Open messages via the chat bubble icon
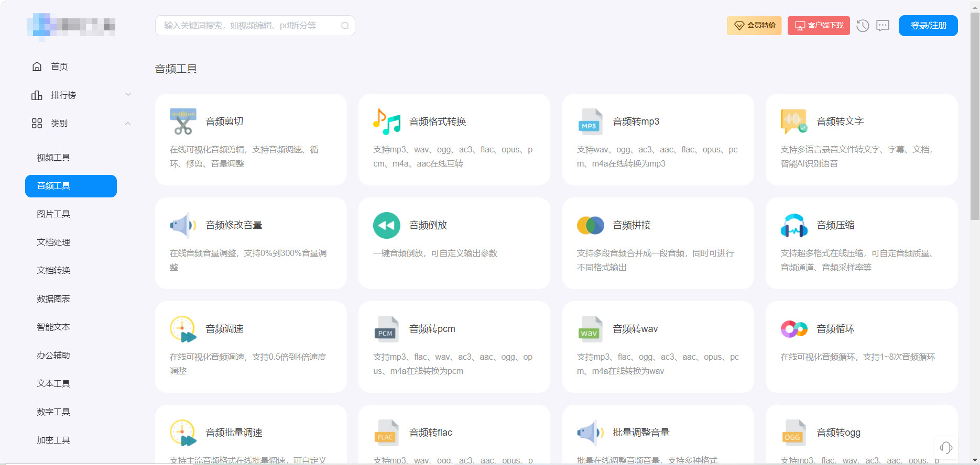Screen dimensions: 980x465 coord(883,26)
